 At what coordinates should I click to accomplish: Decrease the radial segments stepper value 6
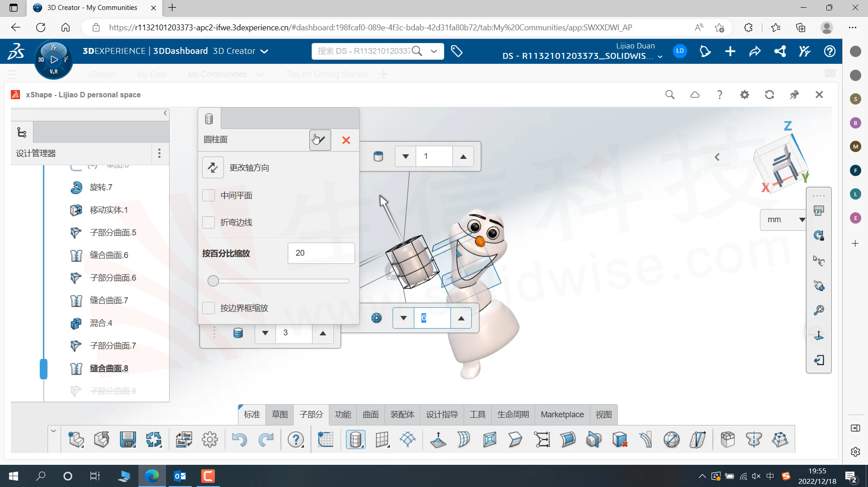point(403,318)
